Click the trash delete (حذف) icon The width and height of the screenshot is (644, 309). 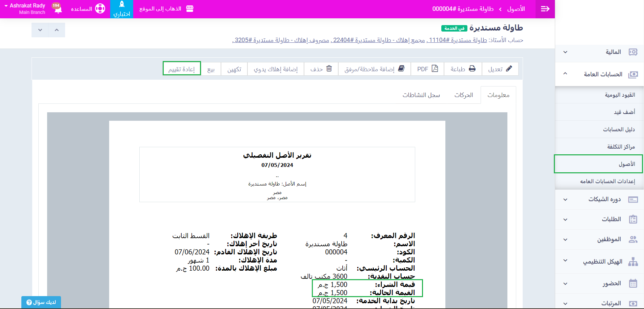[329, 69]
